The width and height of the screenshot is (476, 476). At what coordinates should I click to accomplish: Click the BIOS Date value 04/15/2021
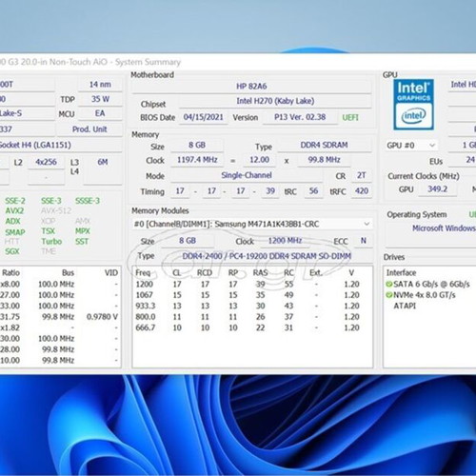tap(204, 117)
